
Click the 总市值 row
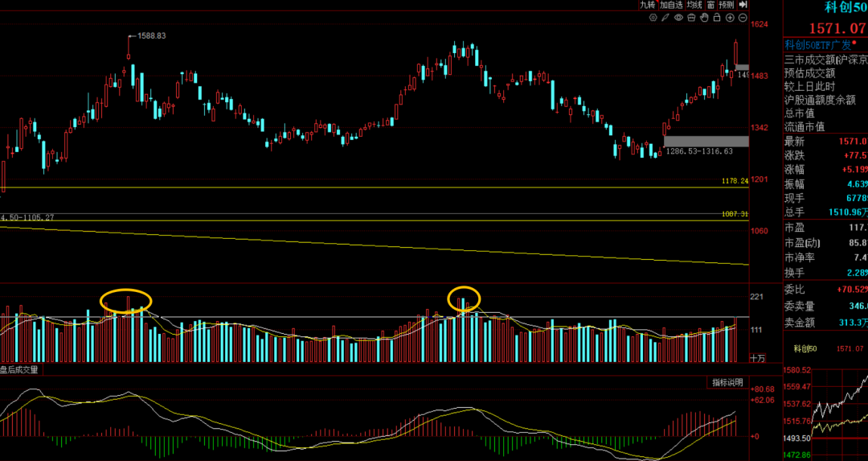(x=825, y=113)
